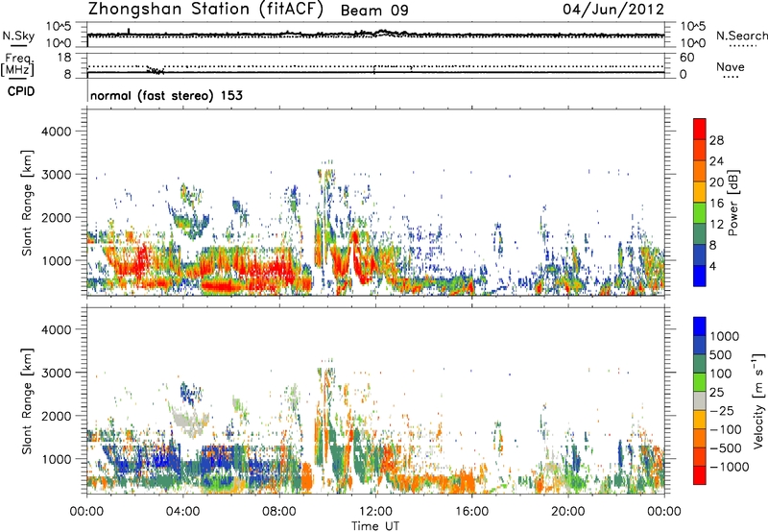Viewport: 768px width, 532px height.
Task: Click the '16' tick on Power colorbar
Action: coord(716,204)
